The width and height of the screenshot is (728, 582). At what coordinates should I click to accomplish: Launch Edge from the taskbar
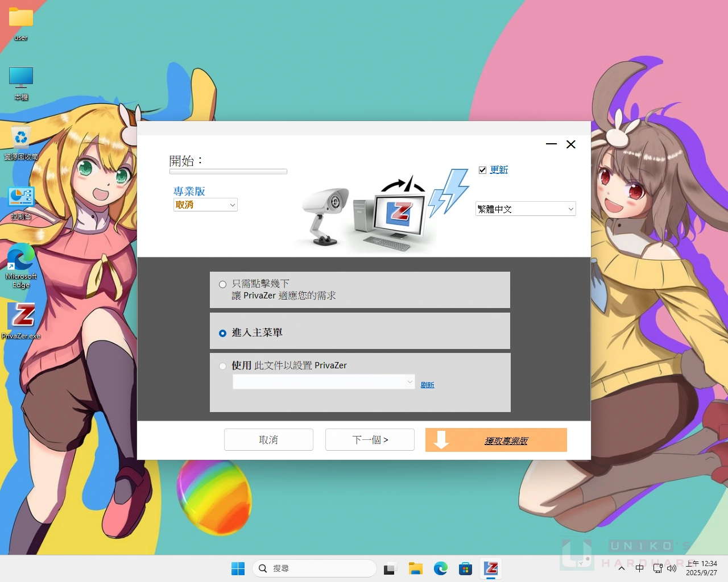pos(441,568)
